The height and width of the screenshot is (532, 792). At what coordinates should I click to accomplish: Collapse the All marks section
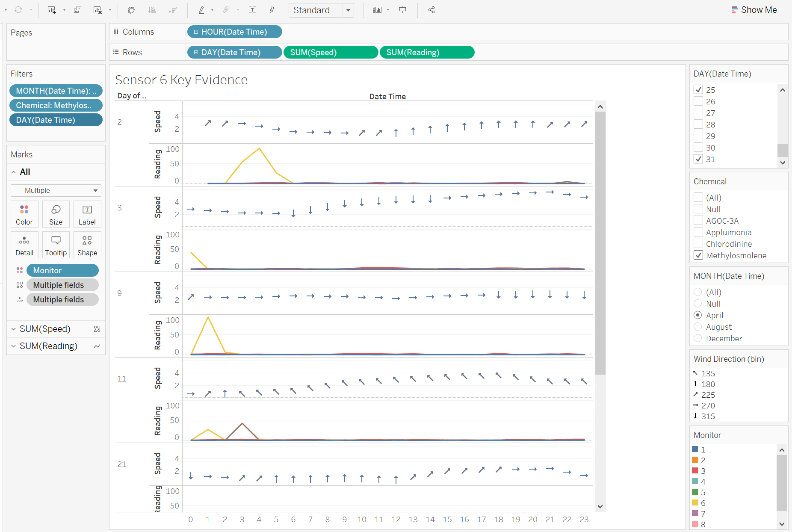coord(14,172)
